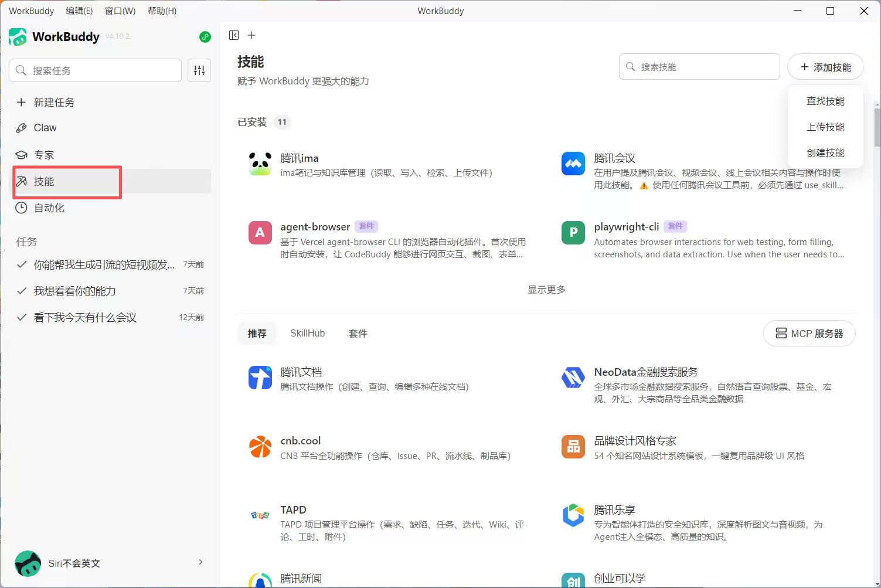881x588 pixels.
Task: Choose 查找技能 from the dropdown
Action: (x=825, y=101)
